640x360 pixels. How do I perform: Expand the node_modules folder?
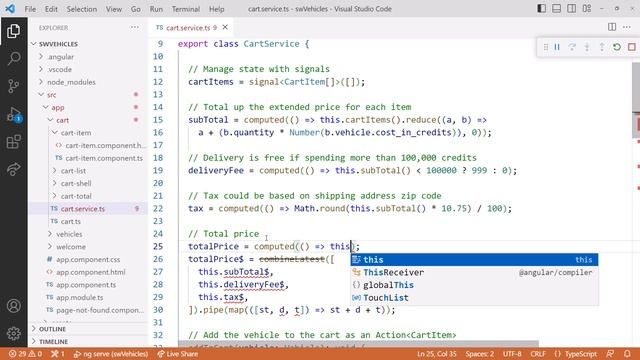point(71,82)
